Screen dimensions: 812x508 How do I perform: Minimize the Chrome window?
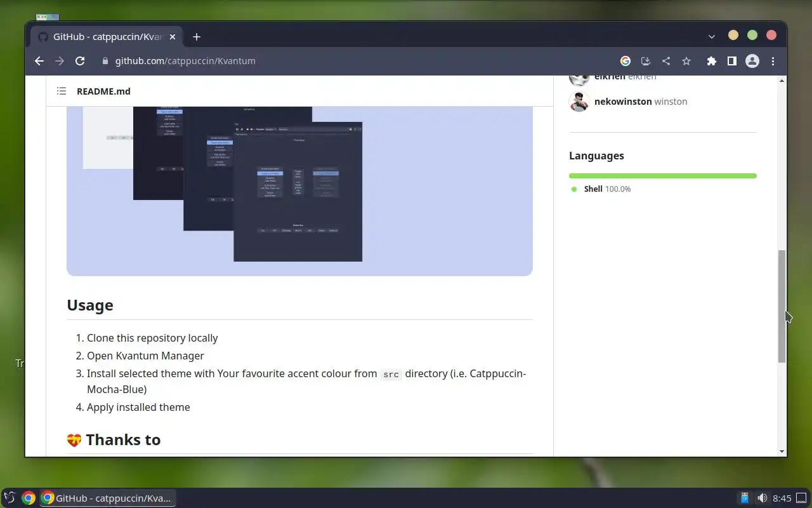[x=733, y=36]
